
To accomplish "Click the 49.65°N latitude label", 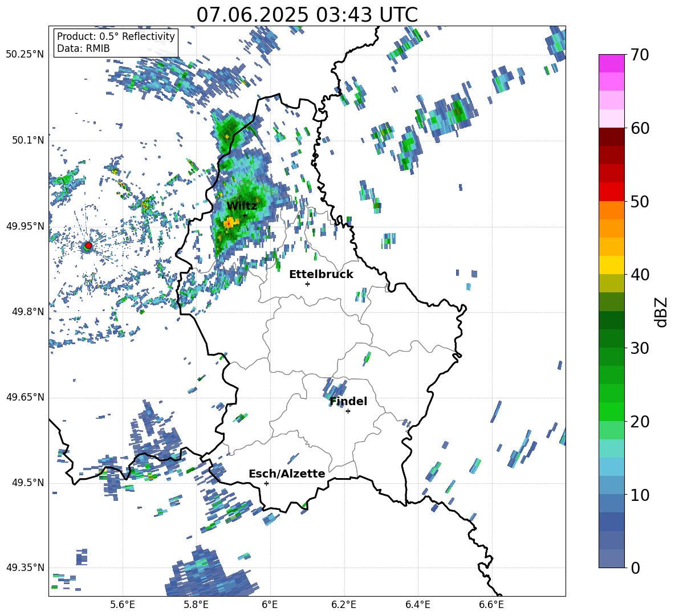I will pos(25,397).
